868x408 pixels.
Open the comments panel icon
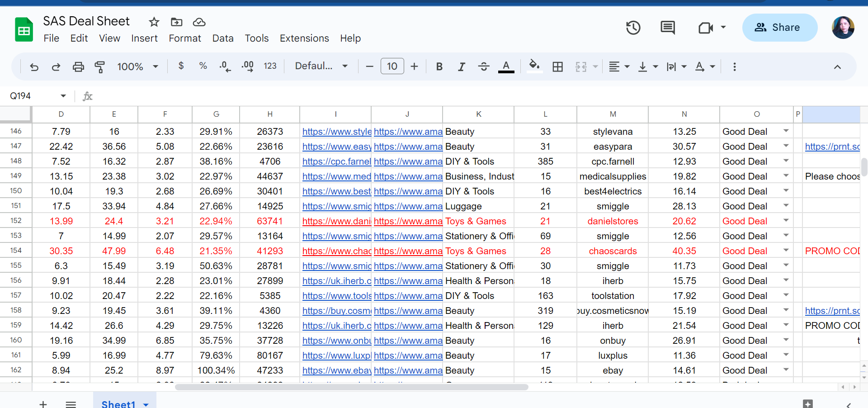[x=668, y=28]
